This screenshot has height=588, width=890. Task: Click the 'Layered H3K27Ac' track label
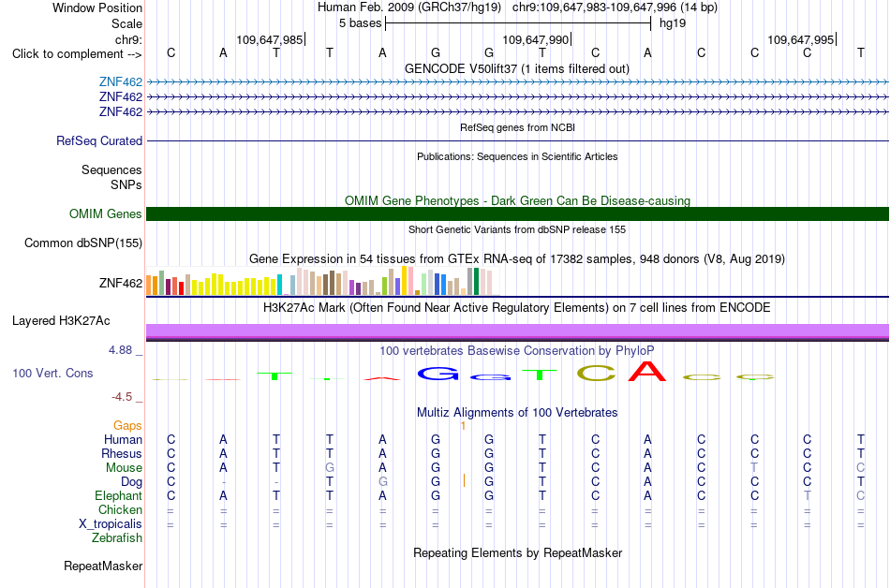(61, 320)
